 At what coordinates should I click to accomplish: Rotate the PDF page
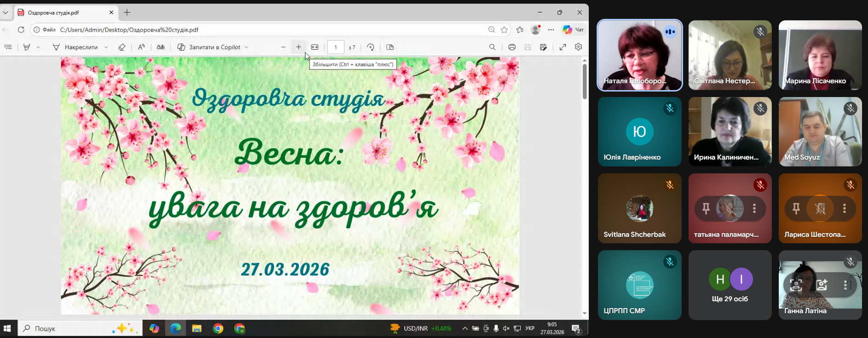[371, 47]
